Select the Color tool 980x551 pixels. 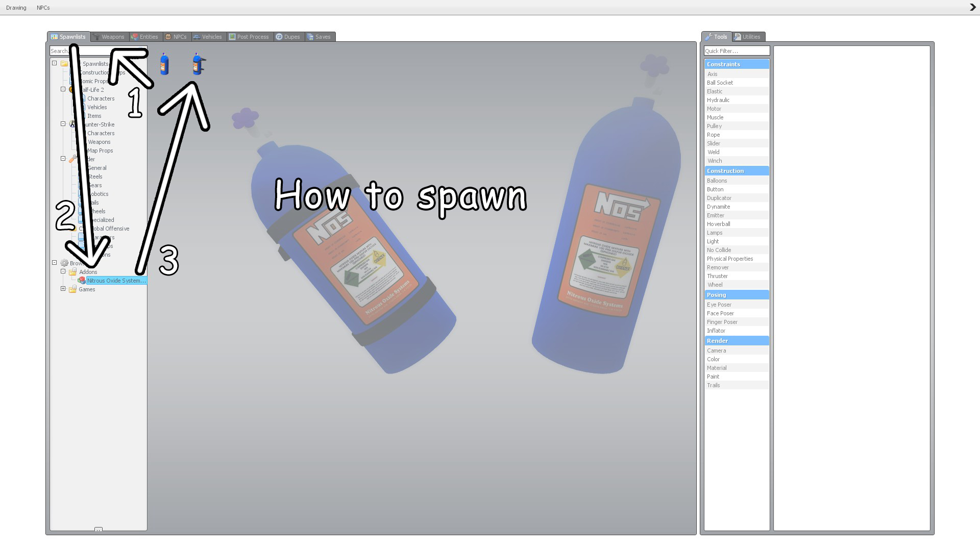click(x=737, y=359)
